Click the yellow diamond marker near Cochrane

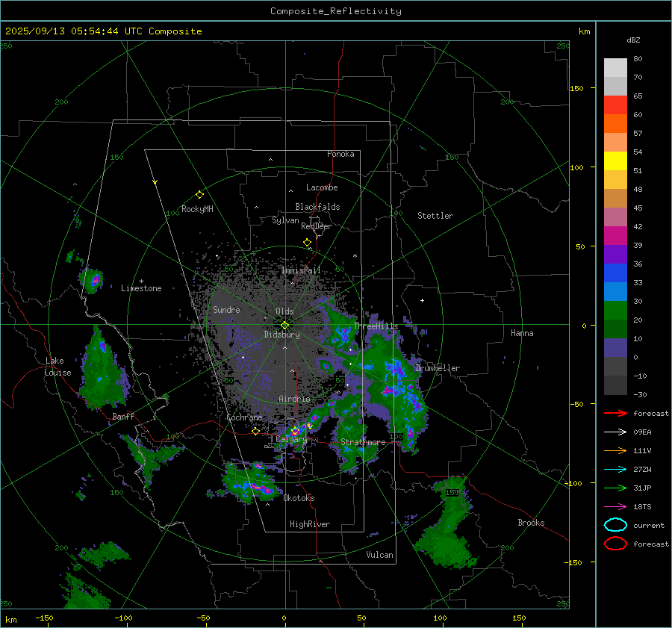pos(256,432)
